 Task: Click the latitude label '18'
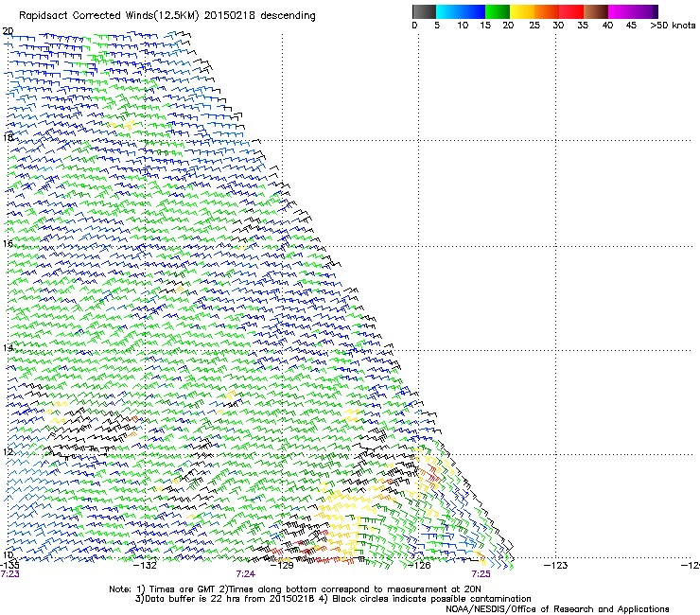(8, 137)
